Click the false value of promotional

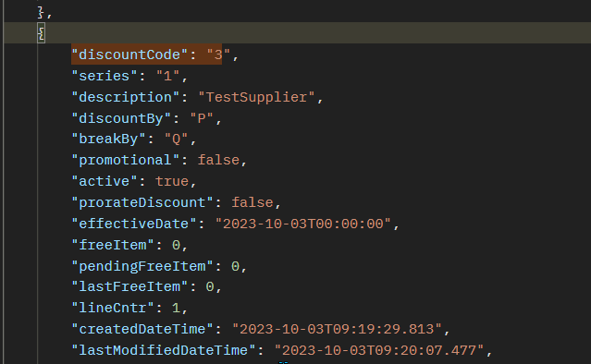point(218,161)
